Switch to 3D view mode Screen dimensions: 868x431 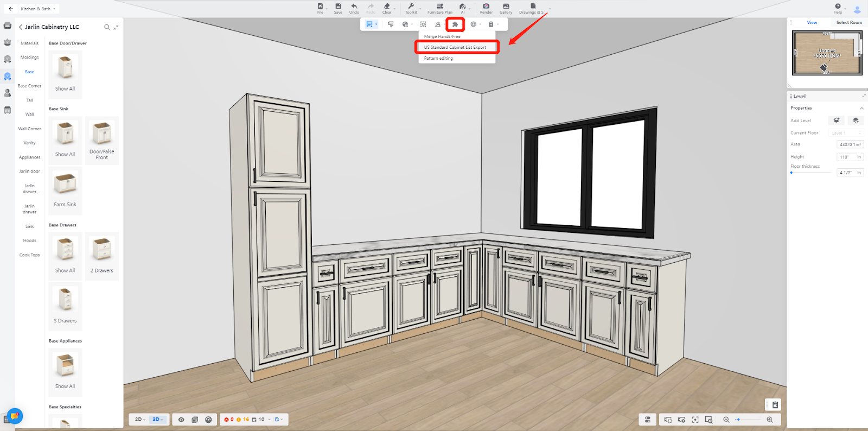pyautogui.click(x=157, y=420)
